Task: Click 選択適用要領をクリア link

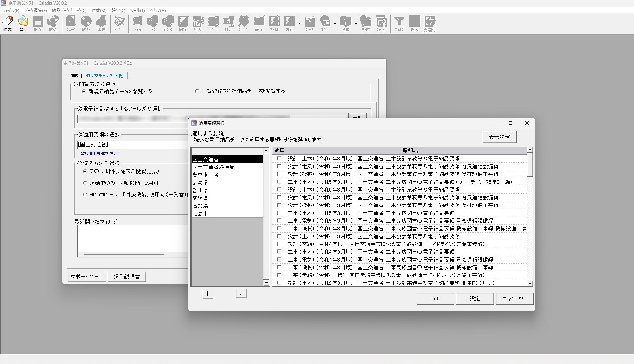Action: click(x=99, y=154)
